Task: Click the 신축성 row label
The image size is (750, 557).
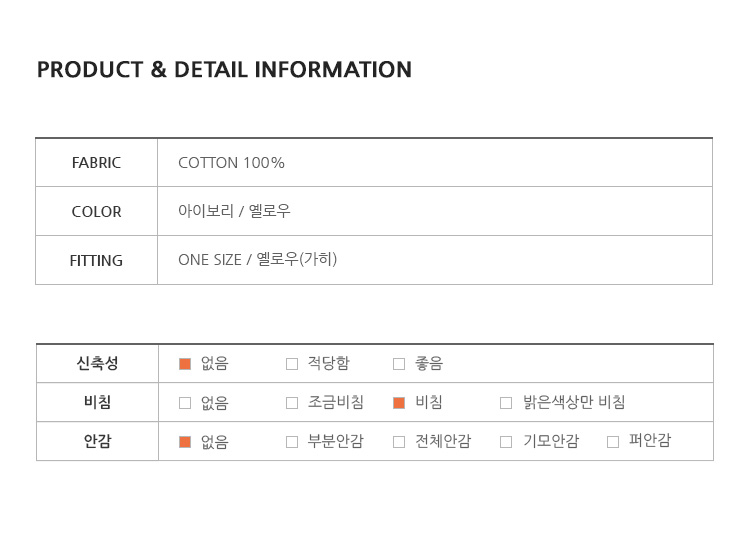Action: (97, 364)
